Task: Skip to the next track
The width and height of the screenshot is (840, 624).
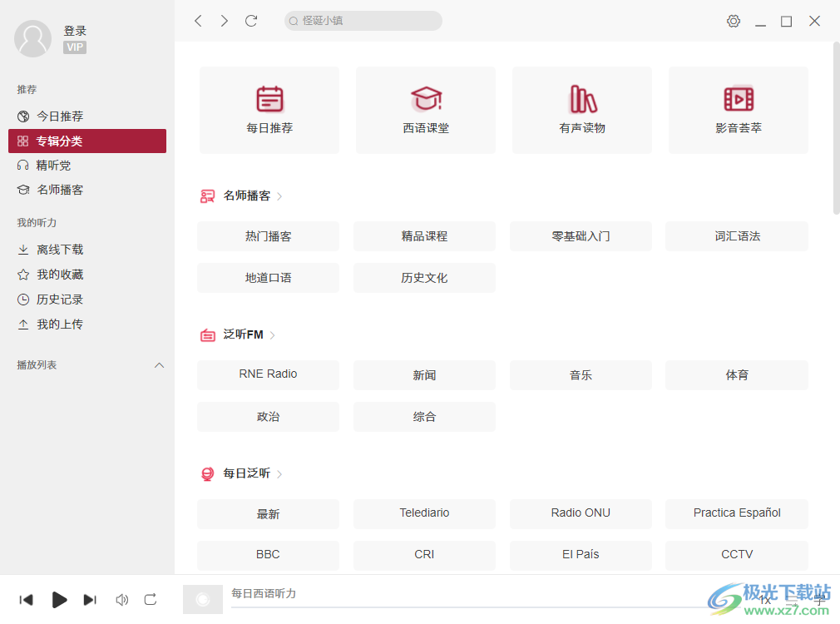Action: click(90, 599)
